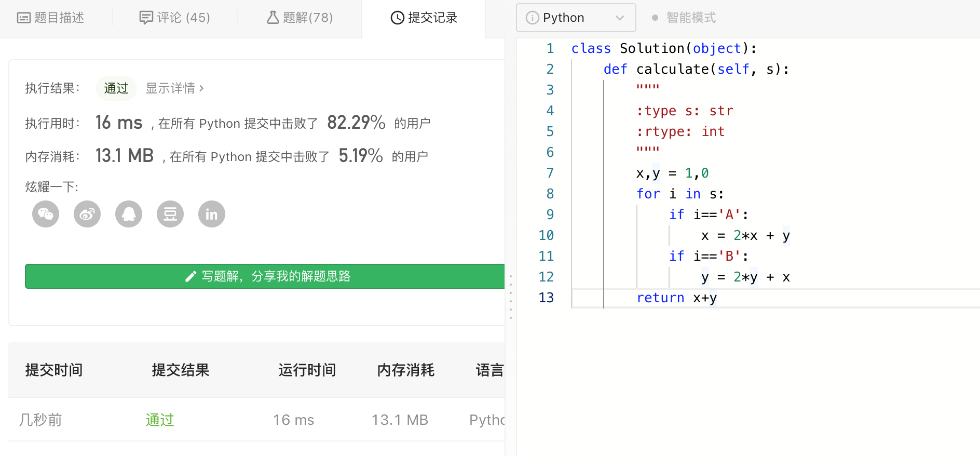This screenshot has height=456, width=980.
Task: Open the Python language dropdown
Action: (x=576, y=18)
